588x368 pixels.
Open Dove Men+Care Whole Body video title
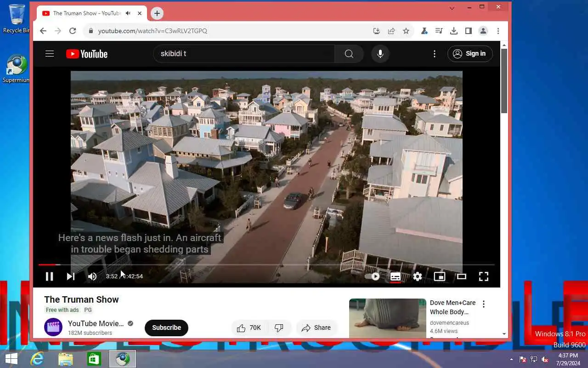click(x=452, y=307)
